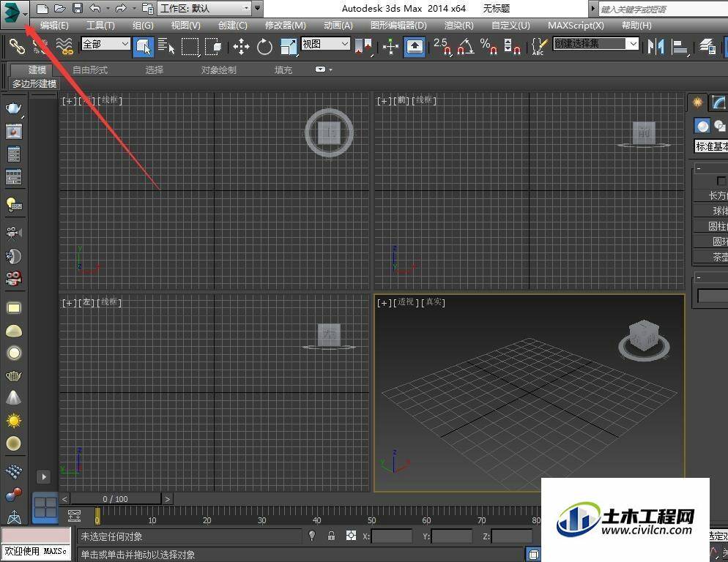Image resolution: width=728 pixels, height=562 pixels.
Task: Go to next frame with the > button
Action: (167, 499)
